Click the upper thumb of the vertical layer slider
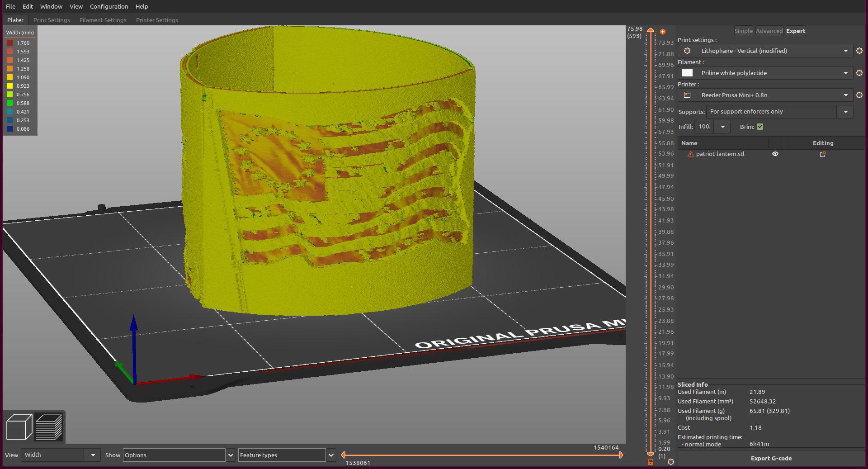The height and width of the screenshot is (469, 868). click(651, 31)
